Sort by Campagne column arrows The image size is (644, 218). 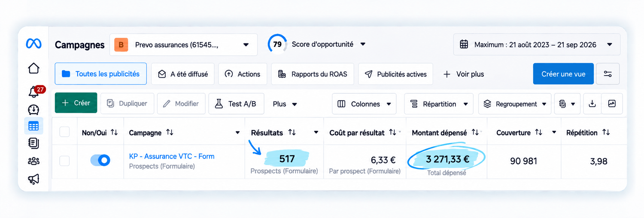tap(170, 132)
